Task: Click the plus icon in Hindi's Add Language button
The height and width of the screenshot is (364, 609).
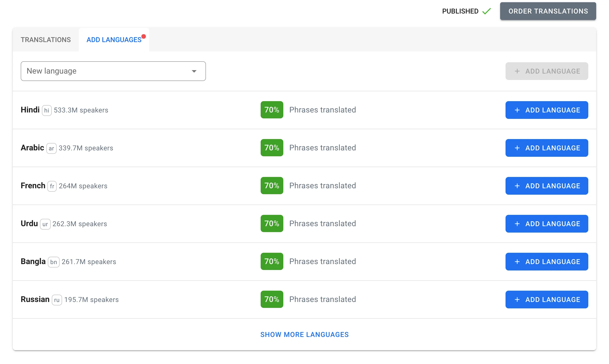Action: click(x=517, y=110)
